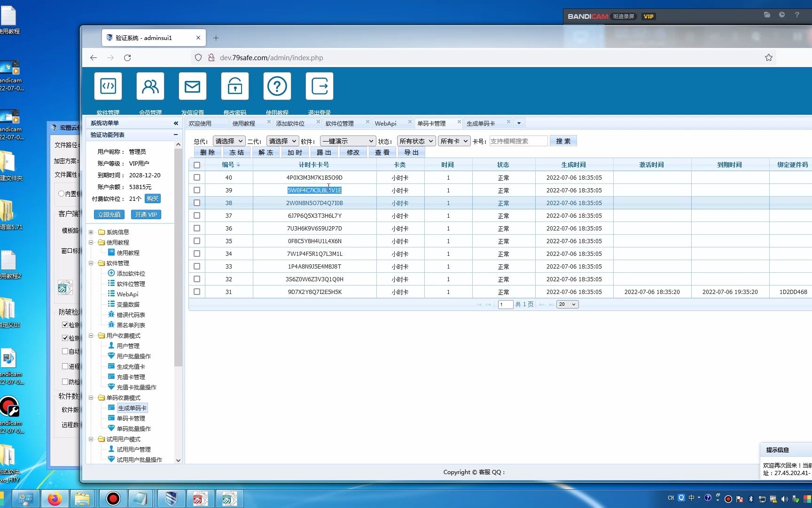
Task: Check the row 37 checkbox
Action: [197, 216]
